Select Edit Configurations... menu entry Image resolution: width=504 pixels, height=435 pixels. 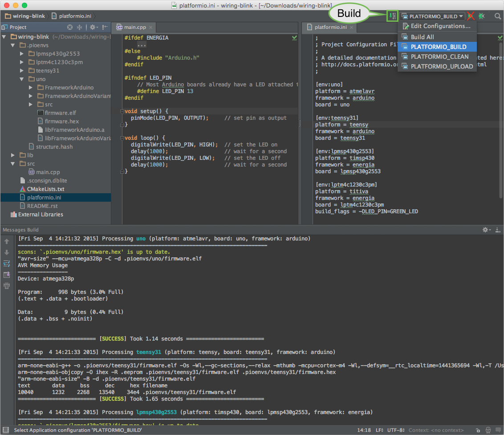437,26
